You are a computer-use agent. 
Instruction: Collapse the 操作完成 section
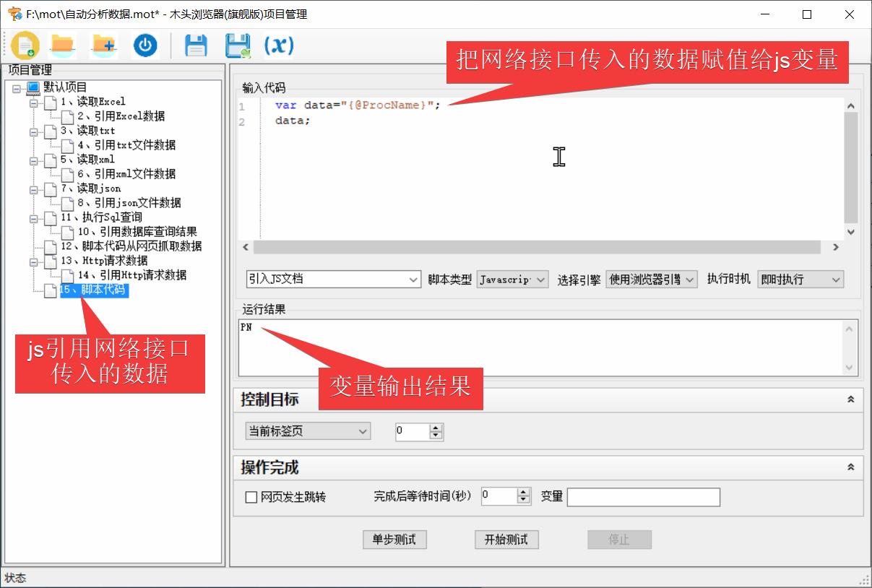(850, 467)
